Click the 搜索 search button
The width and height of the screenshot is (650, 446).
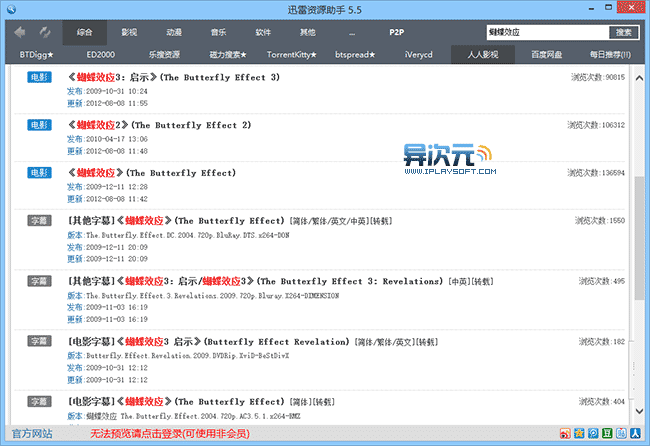[624, 32]
